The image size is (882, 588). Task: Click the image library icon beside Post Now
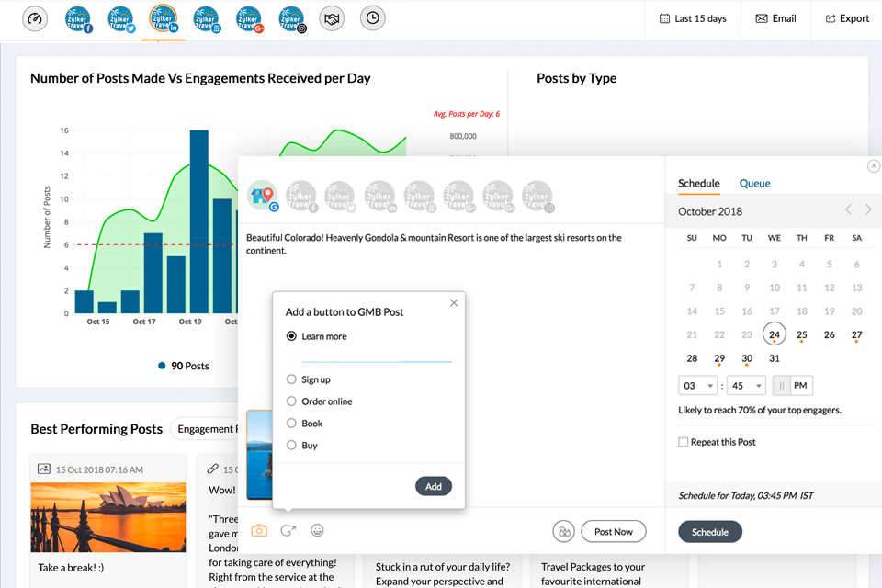point(563,531)
